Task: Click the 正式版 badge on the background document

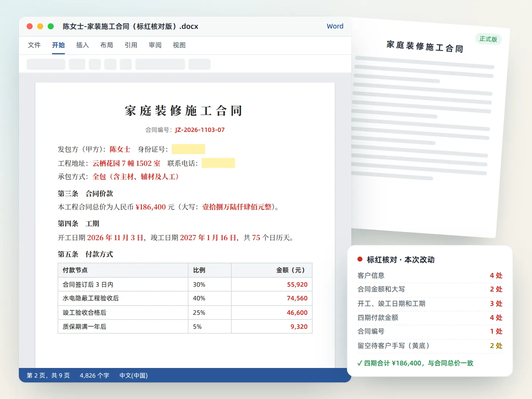Action: pos(488,39)
